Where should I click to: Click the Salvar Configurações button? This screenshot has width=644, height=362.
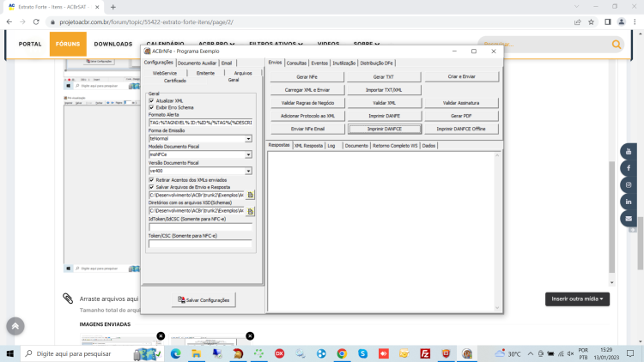click(204, 300)
